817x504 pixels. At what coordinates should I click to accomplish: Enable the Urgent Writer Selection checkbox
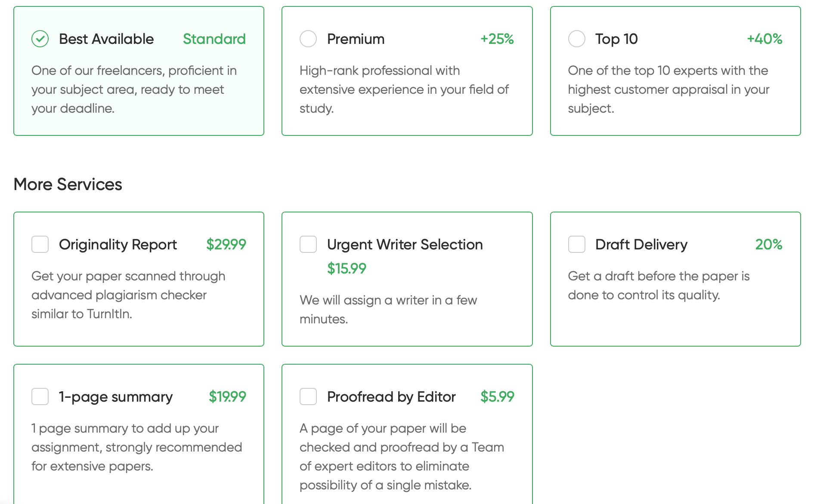308,244
